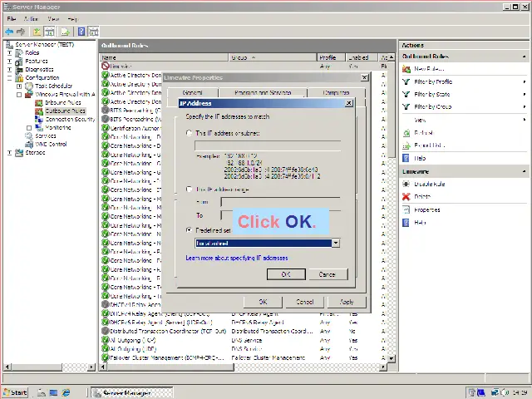Click Cancel in the IP Address dialog
Viewport: 532px width, 399px height.
(x=327, y=274)
